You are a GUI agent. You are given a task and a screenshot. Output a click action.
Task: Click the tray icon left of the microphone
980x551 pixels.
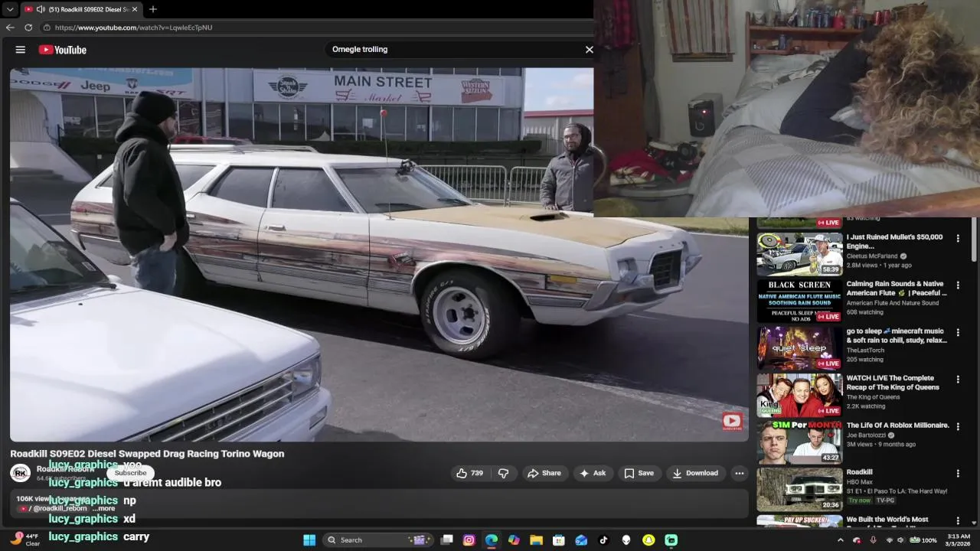tap(857, 540)
